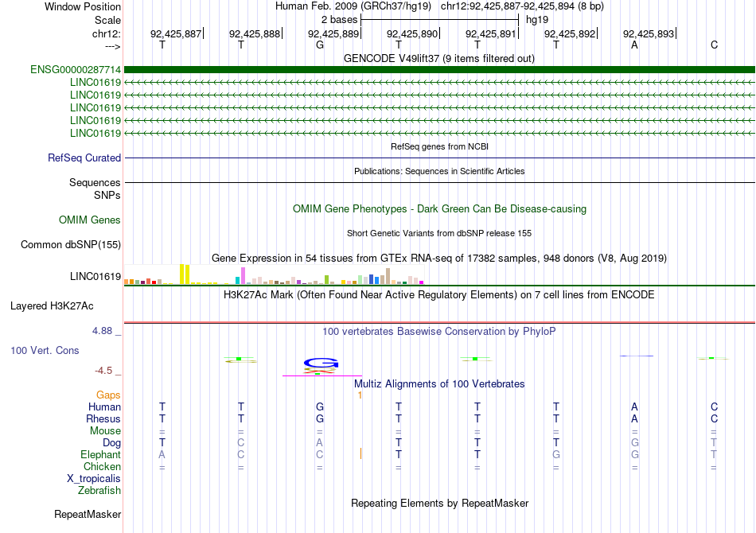Open 100 vertebrates Basewise Conservation by PhyloP title
Screen dimensions: 756x533
coord(439,332)
